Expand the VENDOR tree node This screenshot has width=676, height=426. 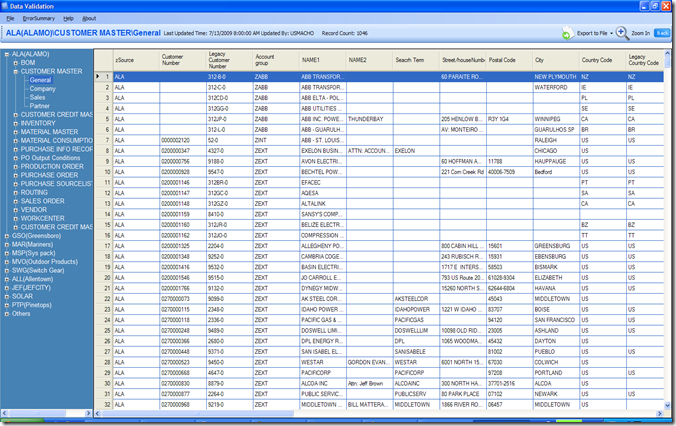16,210
